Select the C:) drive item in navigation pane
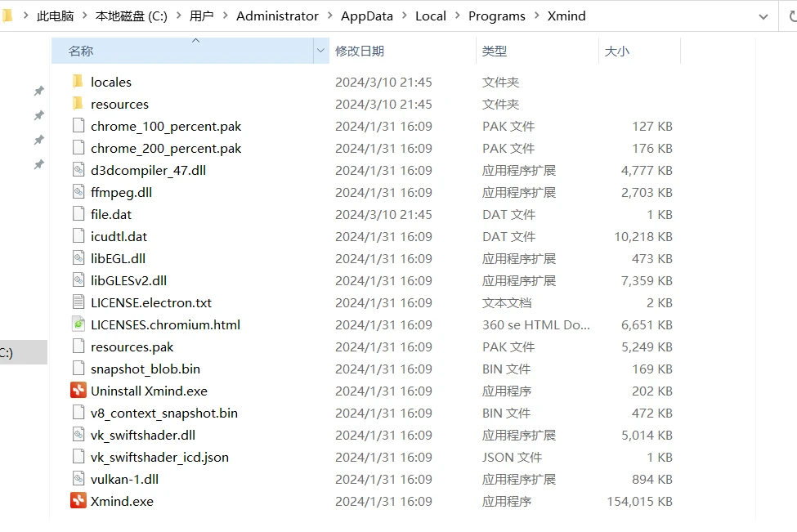The image size is (797, 532). (x=24, y=352)
